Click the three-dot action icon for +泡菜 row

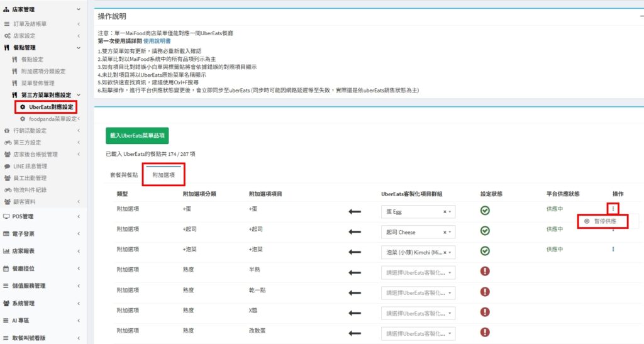coord(613,249)
